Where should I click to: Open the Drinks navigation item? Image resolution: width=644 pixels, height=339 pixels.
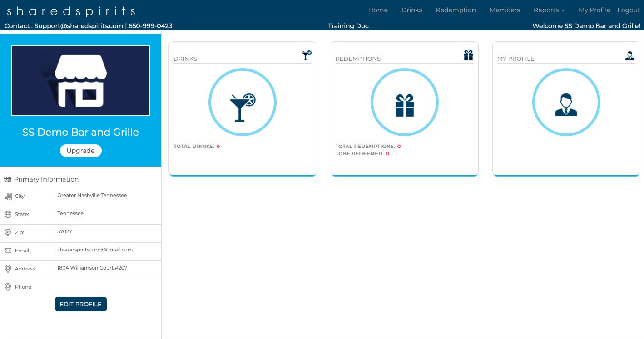pyautogui.click(x=412, y=10)
